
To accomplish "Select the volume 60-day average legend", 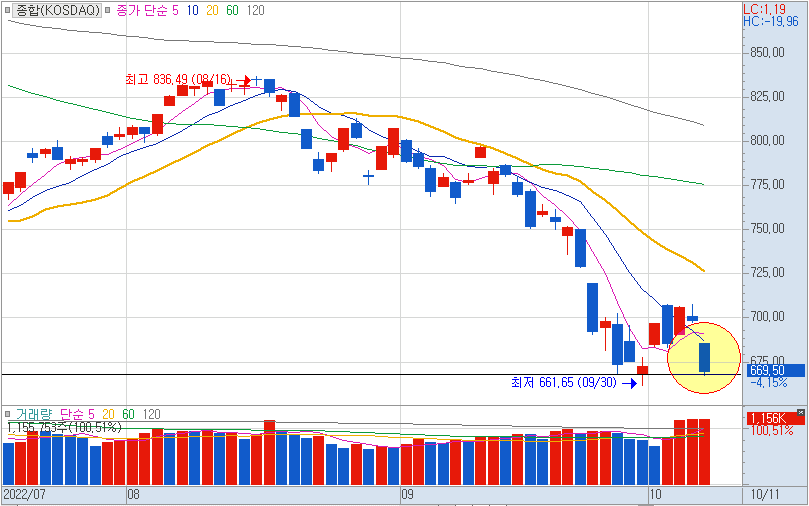I will 128,414.
